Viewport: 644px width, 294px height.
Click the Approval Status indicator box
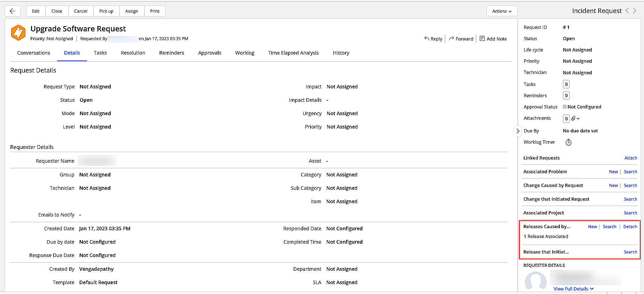coord(565,107)
